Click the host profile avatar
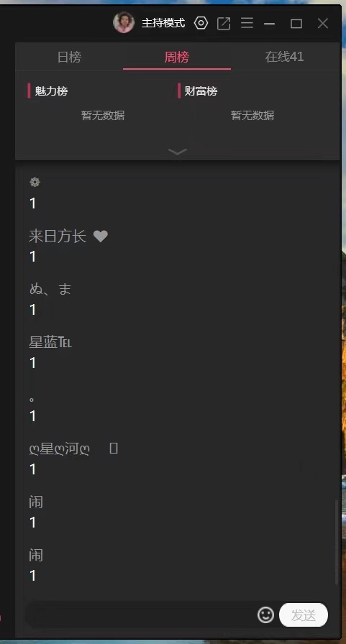The width and height of the screenshot is (346, 644). (124, 22)
